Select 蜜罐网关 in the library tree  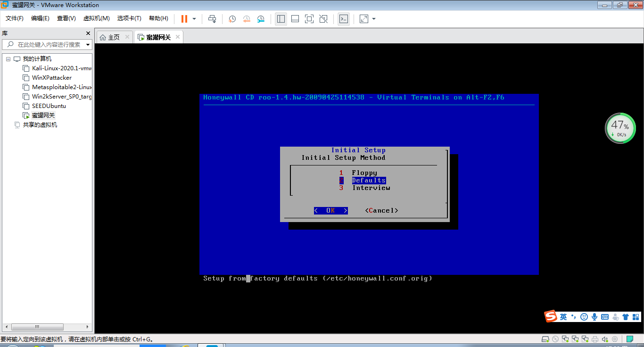point(43,116)
